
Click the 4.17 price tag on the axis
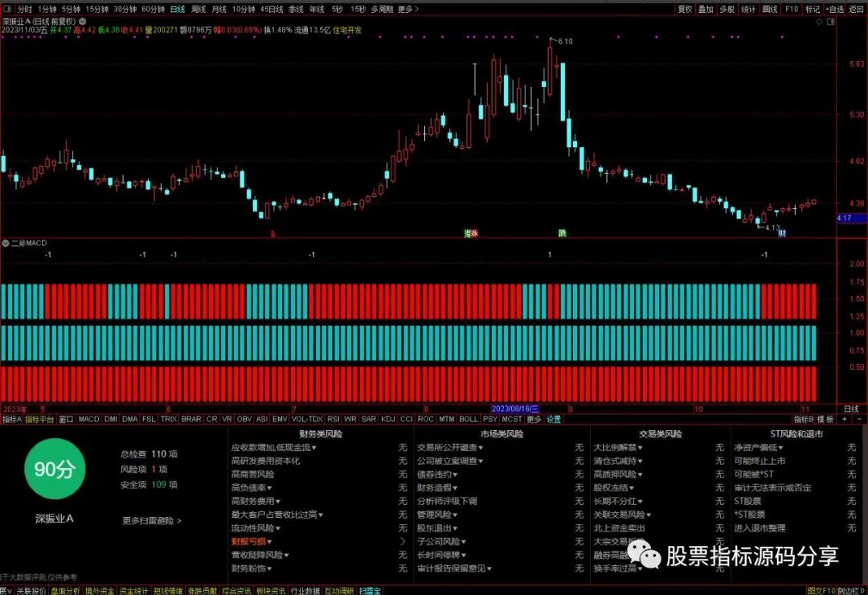851,218
